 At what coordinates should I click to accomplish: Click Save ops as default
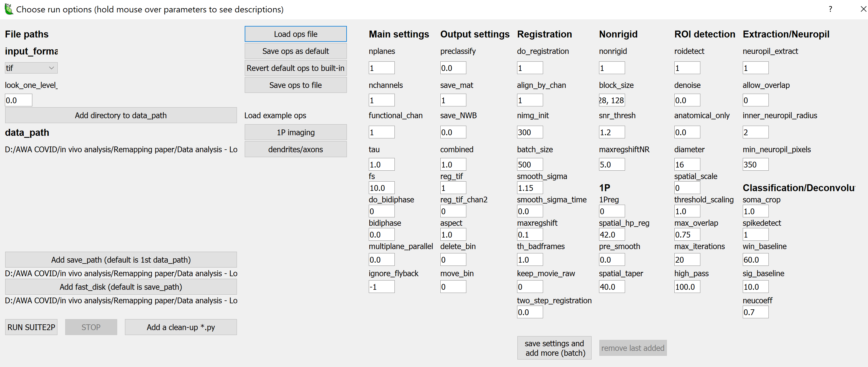click(295, 51)
